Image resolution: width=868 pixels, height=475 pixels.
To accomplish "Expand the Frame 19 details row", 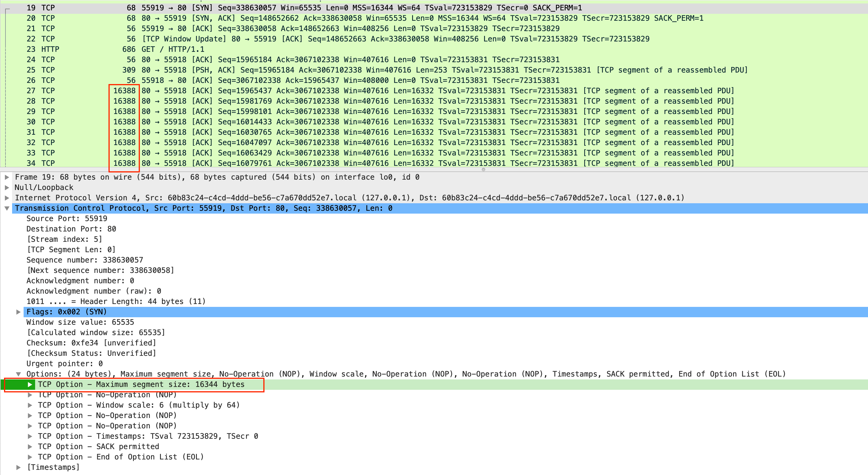I will click(7, 177).
